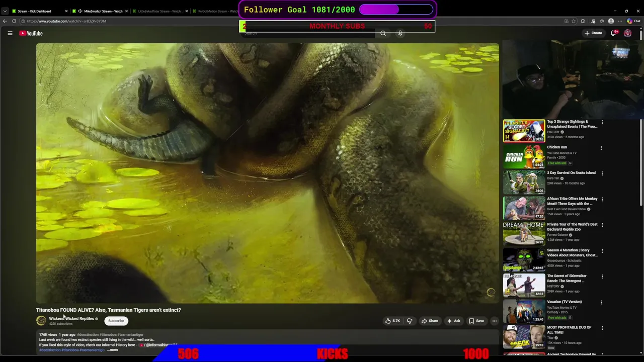Start voice search with the microphone icon
The image size is (644, 362).
click(x=400, y=33)
